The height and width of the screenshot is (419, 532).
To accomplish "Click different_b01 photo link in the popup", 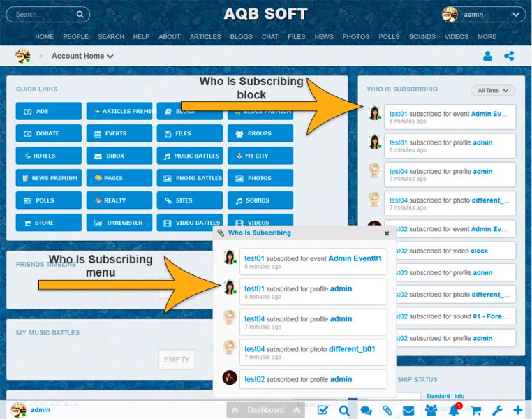I will (352, 349).
